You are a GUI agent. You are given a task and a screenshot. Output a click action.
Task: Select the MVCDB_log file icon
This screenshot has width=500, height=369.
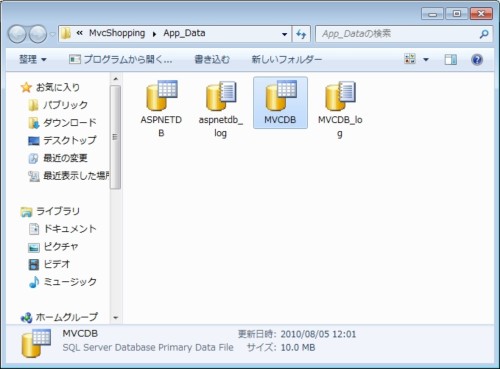click(x=340, y=96)
